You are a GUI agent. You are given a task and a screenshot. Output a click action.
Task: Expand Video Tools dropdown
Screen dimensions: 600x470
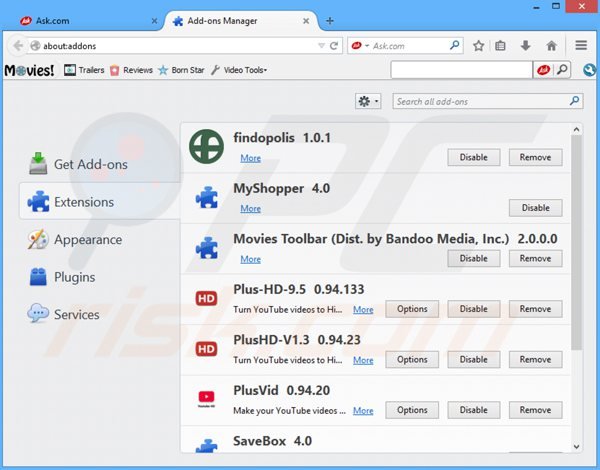click(239, 70)
